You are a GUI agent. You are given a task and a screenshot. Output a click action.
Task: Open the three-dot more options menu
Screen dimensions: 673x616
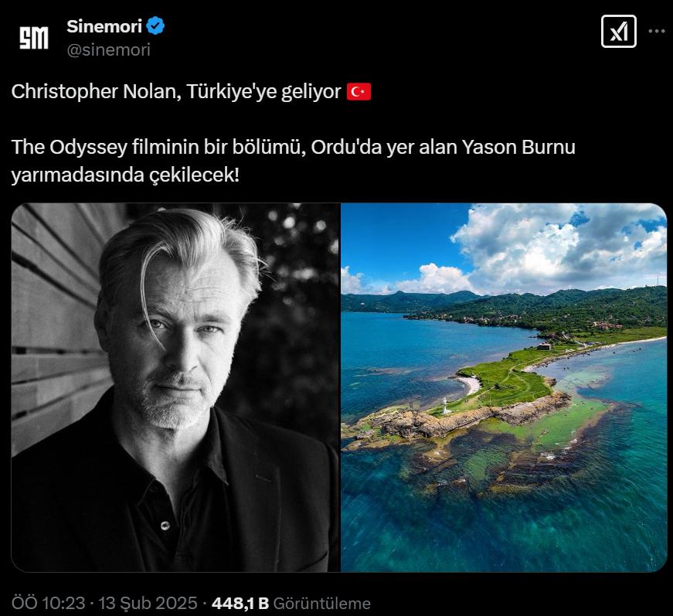pyautogui.click(x=657, y=31)
